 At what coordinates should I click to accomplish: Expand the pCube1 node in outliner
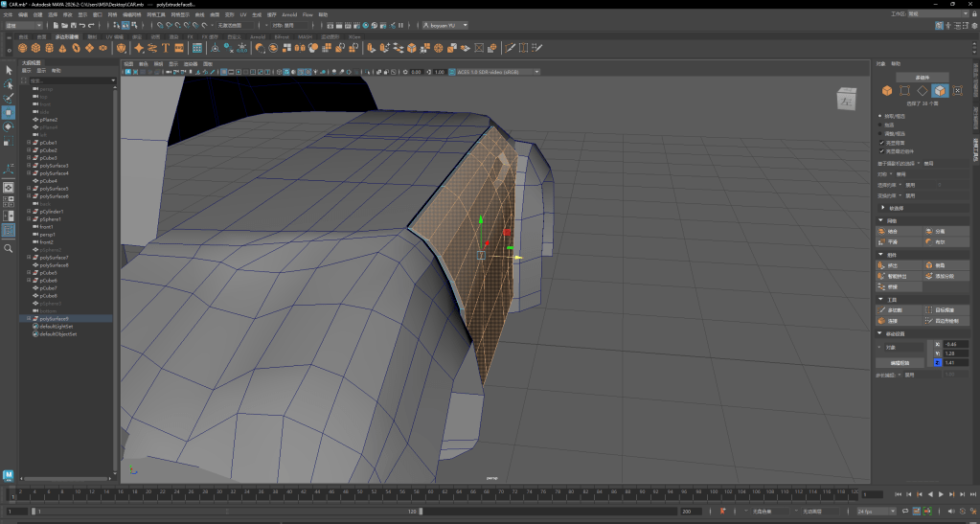29,143
